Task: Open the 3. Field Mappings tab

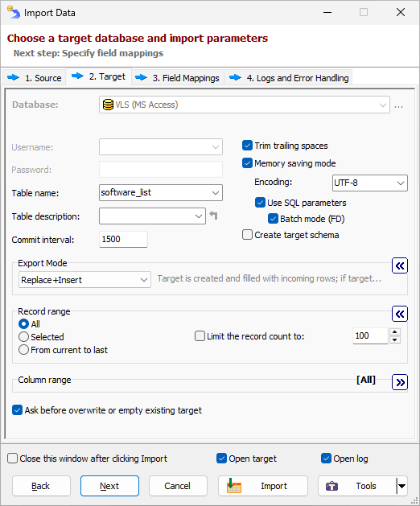Action: pyautogui.click(x=178, y=77)
